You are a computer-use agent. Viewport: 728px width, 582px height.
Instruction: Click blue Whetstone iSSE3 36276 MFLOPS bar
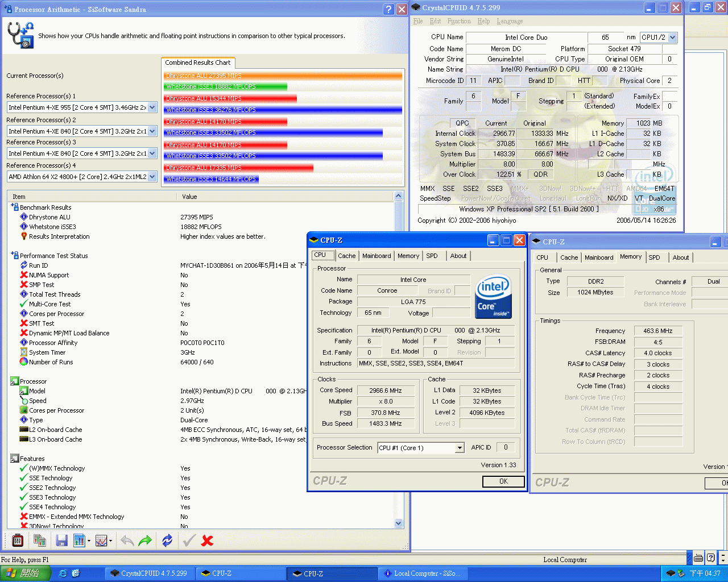point(283,110)
